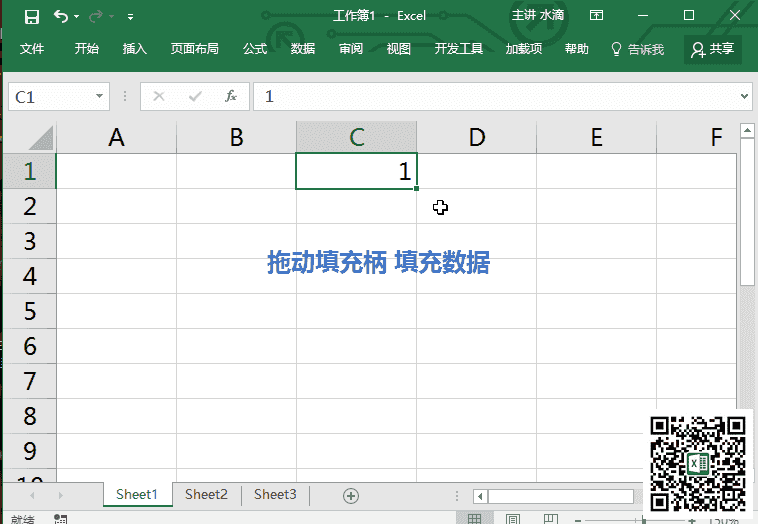Image resolution: width=758 pixels, height=524 pixels.
Task: Open the 帮助 tab
Action: click(x=576, y=48)
